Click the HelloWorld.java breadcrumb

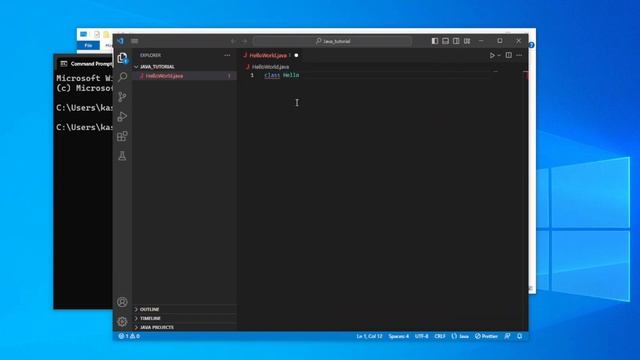(x=270, y=67)
